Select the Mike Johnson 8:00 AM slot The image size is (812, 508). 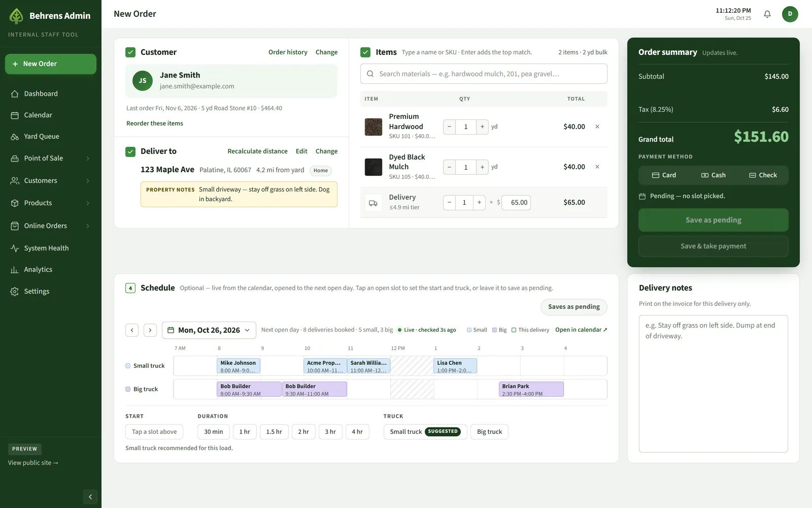[239, 366]
